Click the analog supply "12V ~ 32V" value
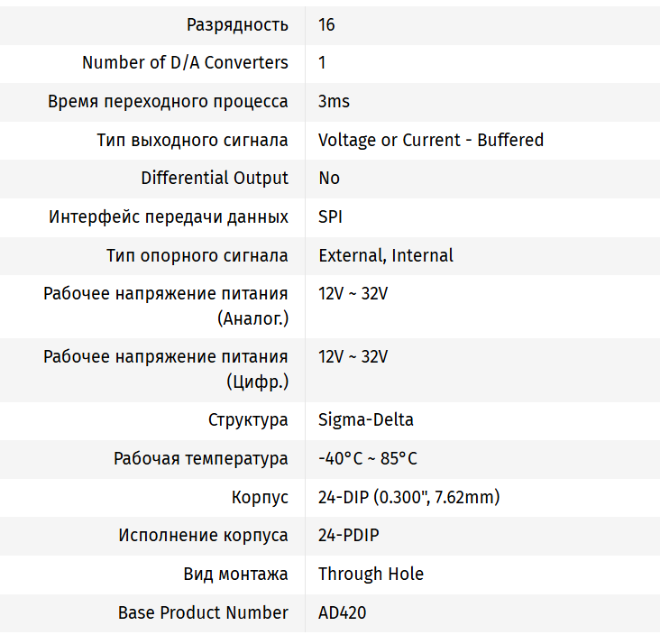This screenshot has height=644, width=660. (353, 293)
